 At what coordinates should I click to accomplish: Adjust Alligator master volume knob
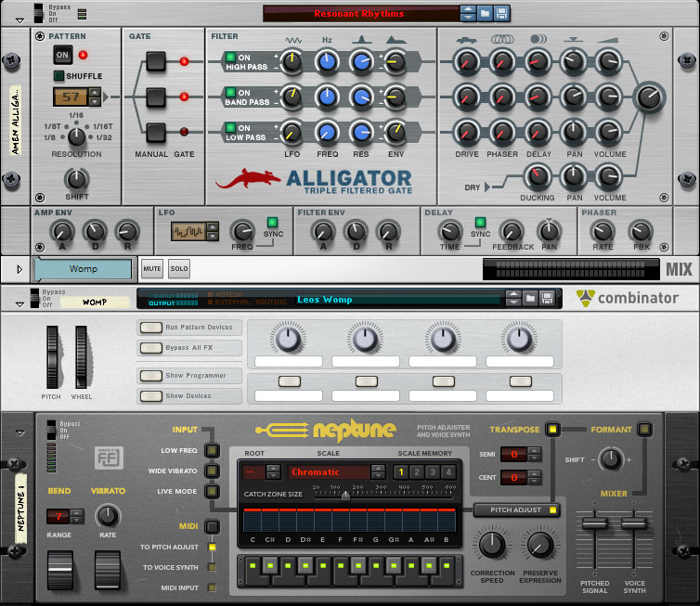tap(649, 97)
